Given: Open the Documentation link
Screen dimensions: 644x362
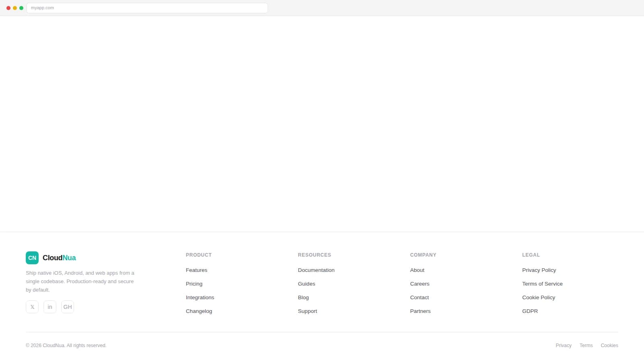Looking at the screenshot, I should [x=316, y=270].
